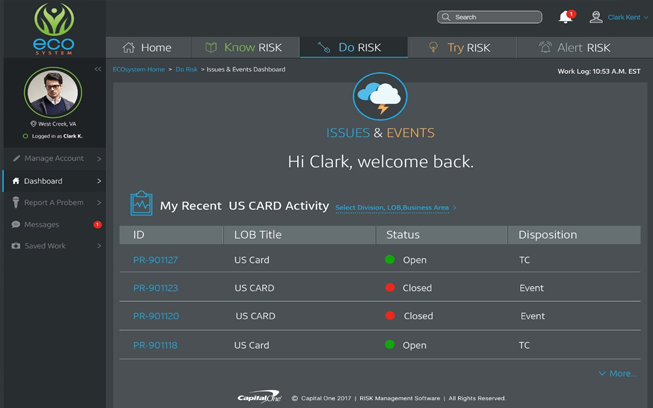Expand Saved Work chevron
The height and width of the screenshot is (408, 653).
(99, 246)
